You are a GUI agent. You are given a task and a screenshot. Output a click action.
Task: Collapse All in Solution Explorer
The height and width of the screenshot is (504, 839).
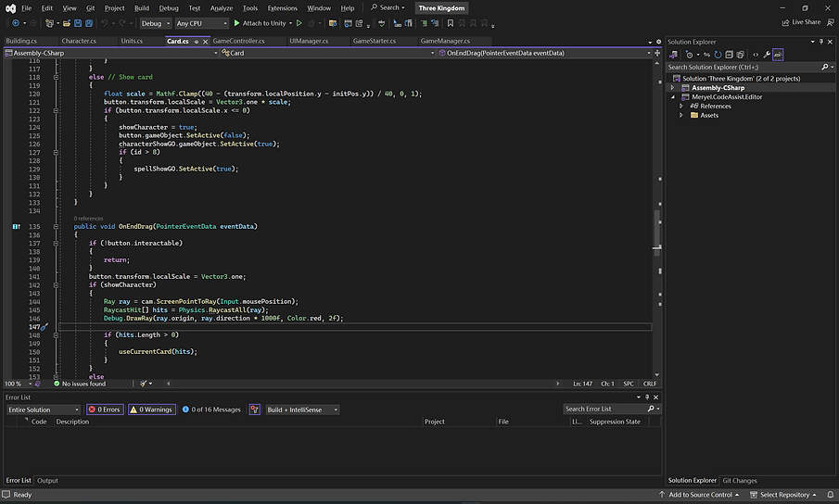pos(729,55)
